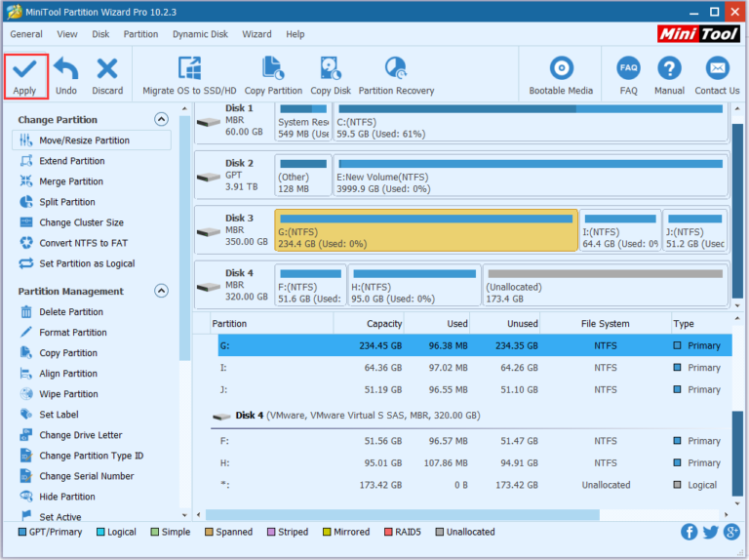The image size is (749, 560).
Task: Click the MiniTool logo
Action: [x=698, y=34]
